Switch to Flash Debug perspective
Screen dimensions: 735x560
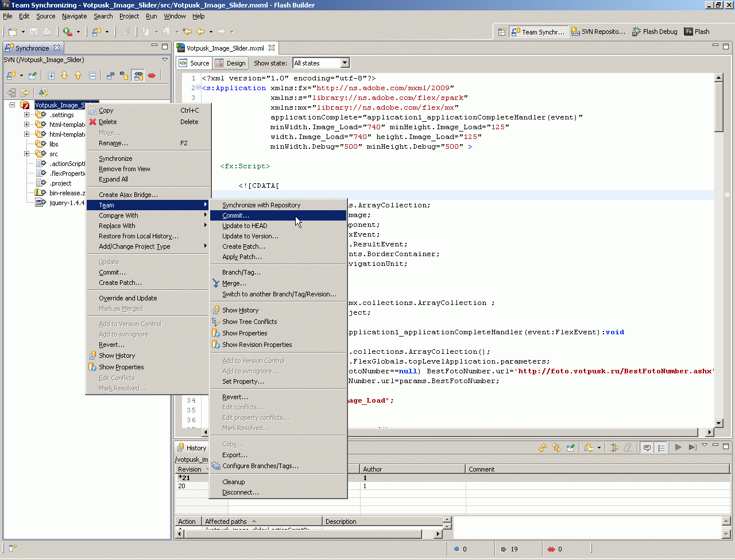click(x=655, y=32)
